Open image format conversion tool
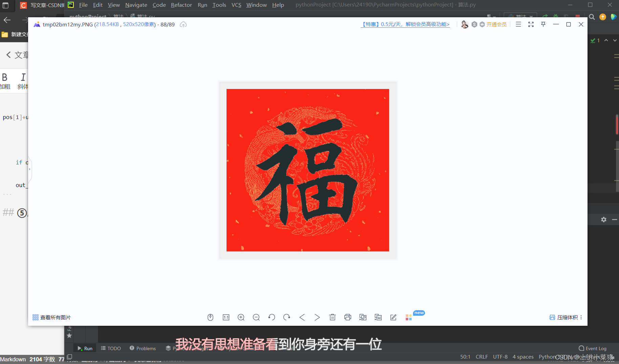 click(363, 317)
